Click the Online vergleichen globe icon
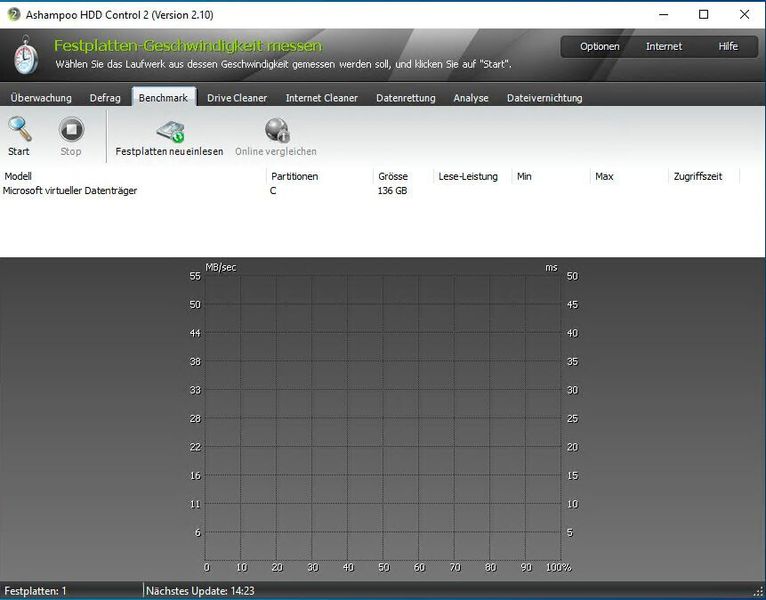Viewport: 766px width, 600px height. coord(277,130)
